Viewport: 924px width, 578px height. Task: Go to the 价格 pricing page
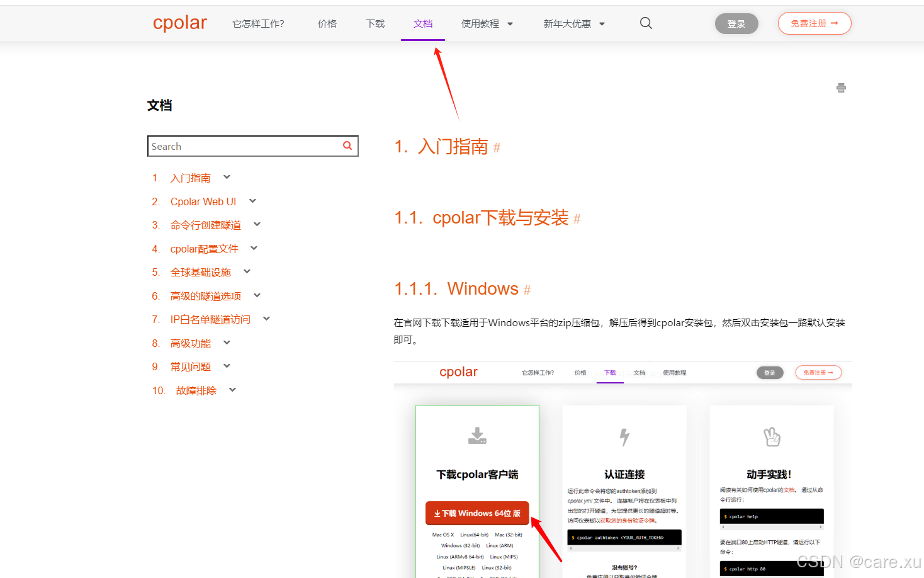327,24
